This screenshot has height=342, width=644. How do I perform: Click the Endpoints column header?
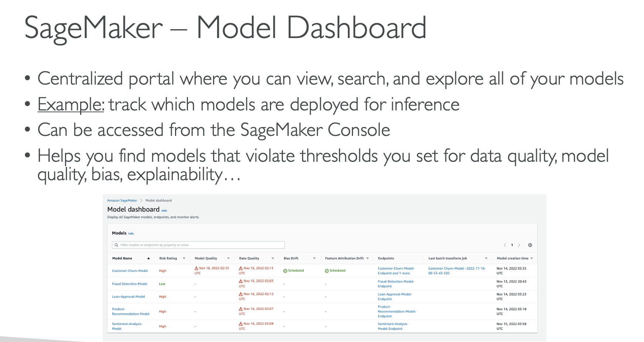[x=386, y=258]
